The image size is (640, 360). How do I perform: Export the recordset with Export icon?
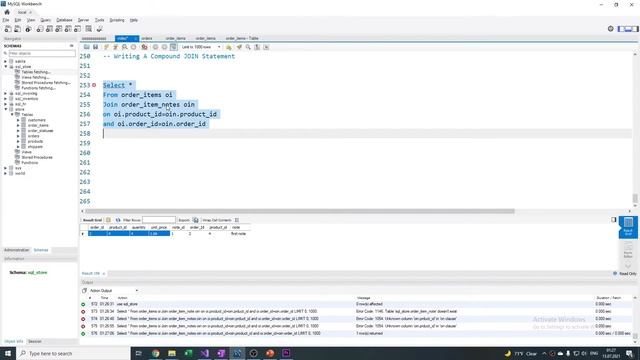coord(196,220)
